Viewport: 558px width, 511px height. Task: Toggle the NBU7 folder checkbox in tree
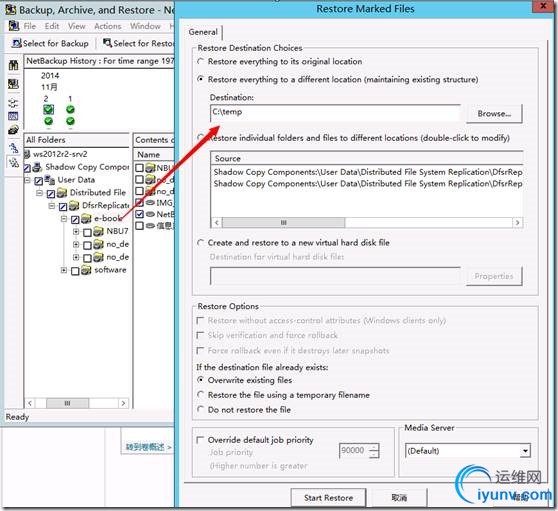[87, 233]
